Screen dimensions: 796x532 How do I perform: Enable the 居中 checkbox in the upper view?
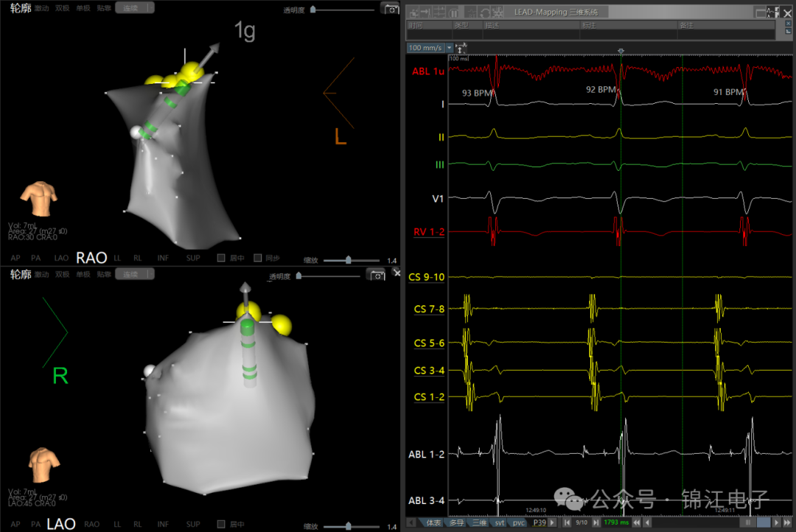point(221,258)
